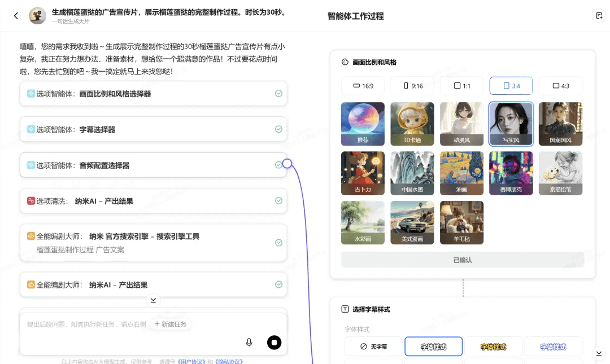610x364 pixels.
Task: Click the 纳米AI 选项清洗 step icon
Action: [31, 201]
